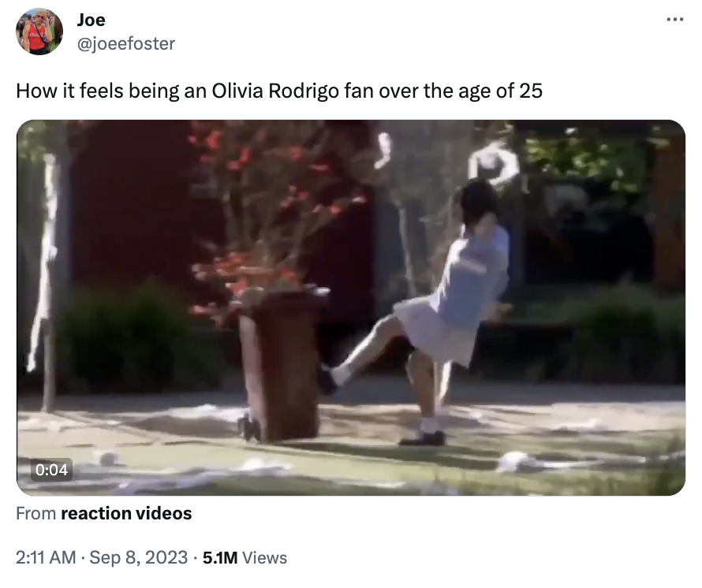
Task: Click the 2:11 AM Sep 8, 2023 timestamp
Action: (x=102, y=557)
